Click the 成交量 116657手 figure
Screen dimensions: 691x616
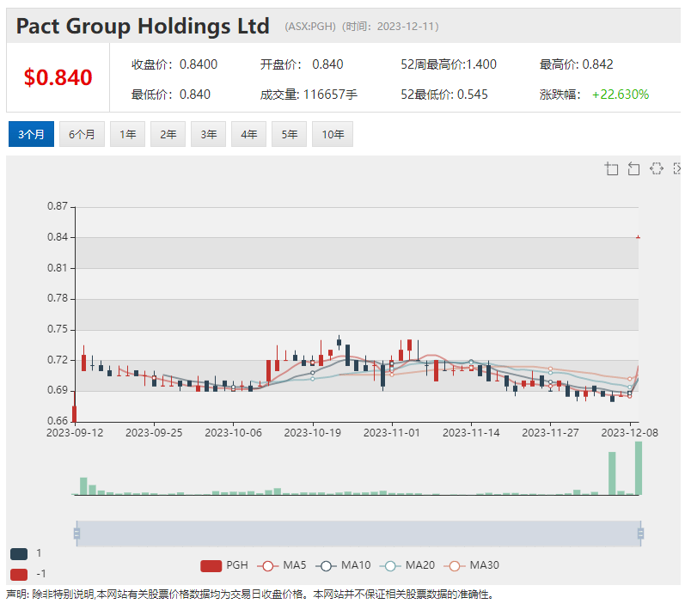point(331,95)
